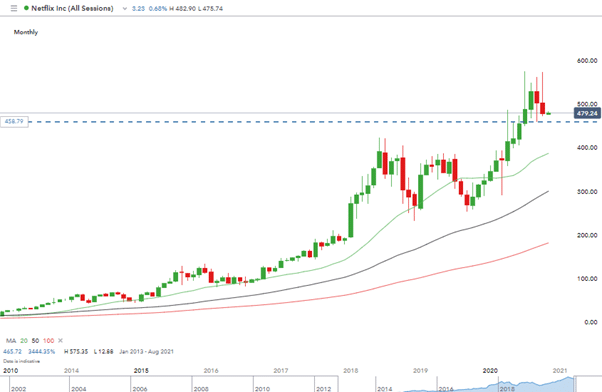Remove the MA indicator with the X
602x392 pixels.
(60, 341)
